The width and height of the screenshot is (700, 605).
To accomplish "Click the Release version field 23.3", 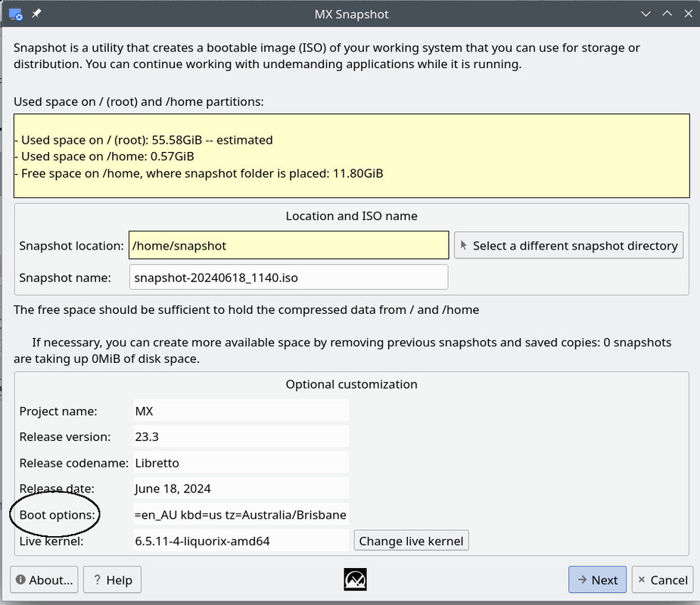I will coord(241,436).
